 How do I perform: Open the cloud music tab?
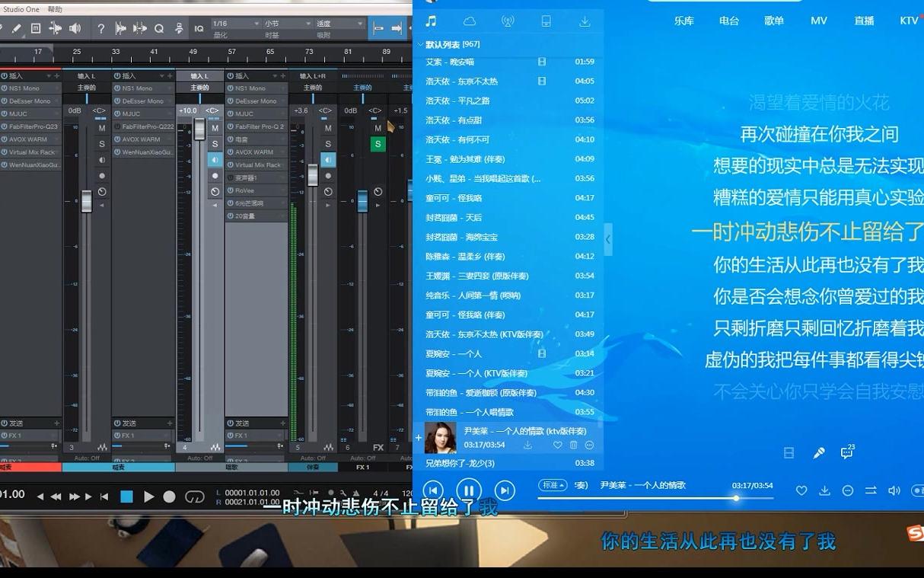click(x=470, y=21)
